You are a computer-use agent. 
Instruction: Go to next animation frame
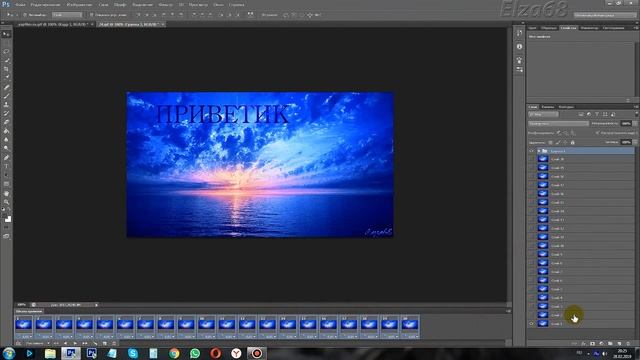coord(85,344)
